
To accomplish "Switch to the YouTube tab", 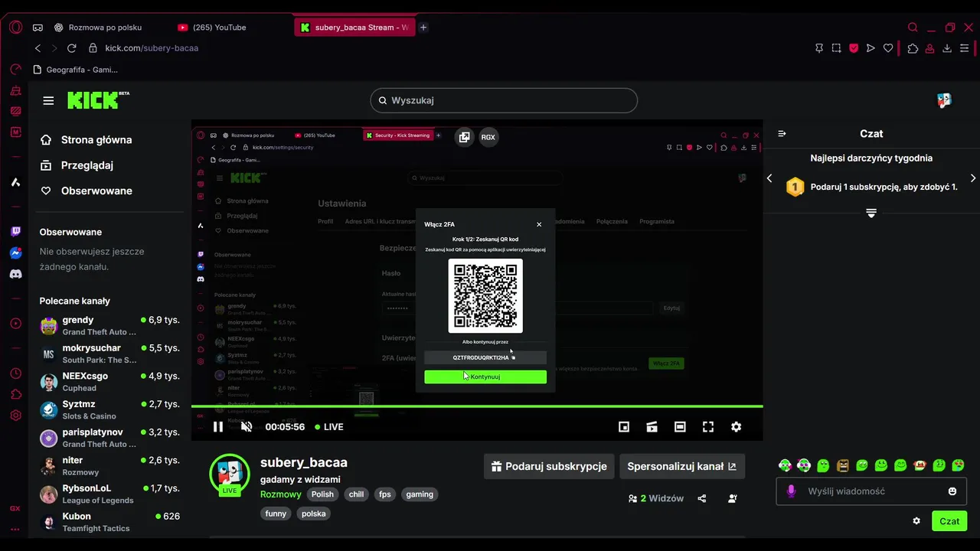I will tap(219, 28).
